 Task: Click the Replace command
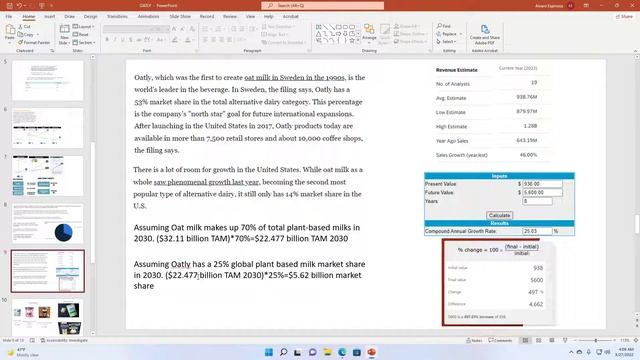click(447, 34)
